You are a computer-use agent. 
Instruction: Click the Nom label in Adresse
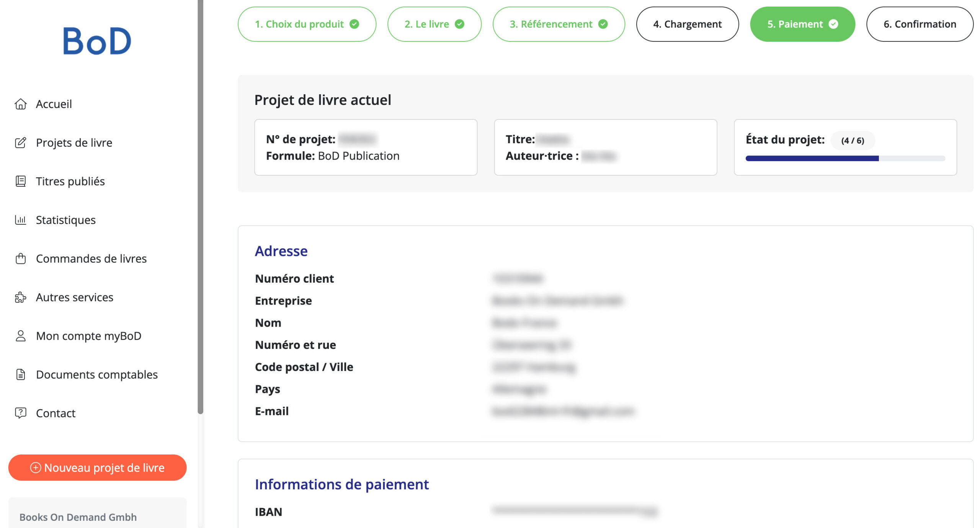pos(268,323)
